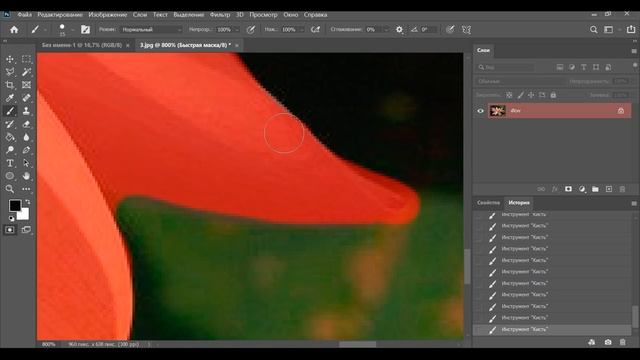Reset default foreground and background colors
Viewport: 640px width, 360px height.
11,218
